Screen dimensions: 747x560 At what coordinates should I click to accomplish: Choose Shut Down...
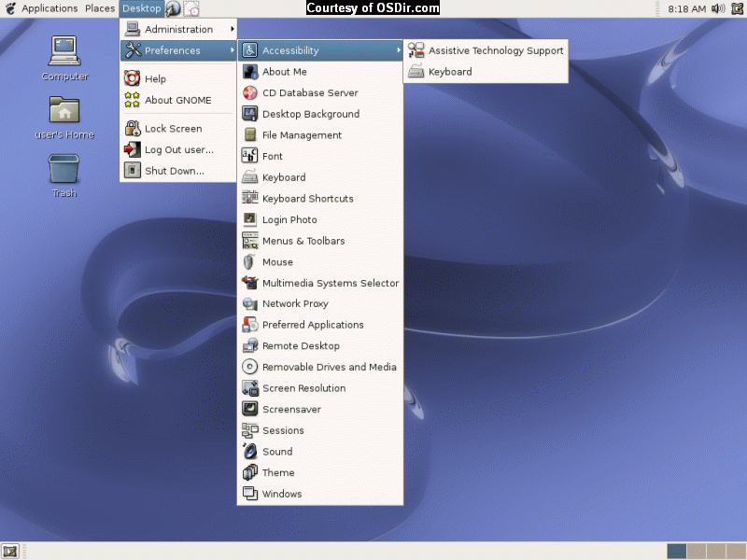coord(179,171)
